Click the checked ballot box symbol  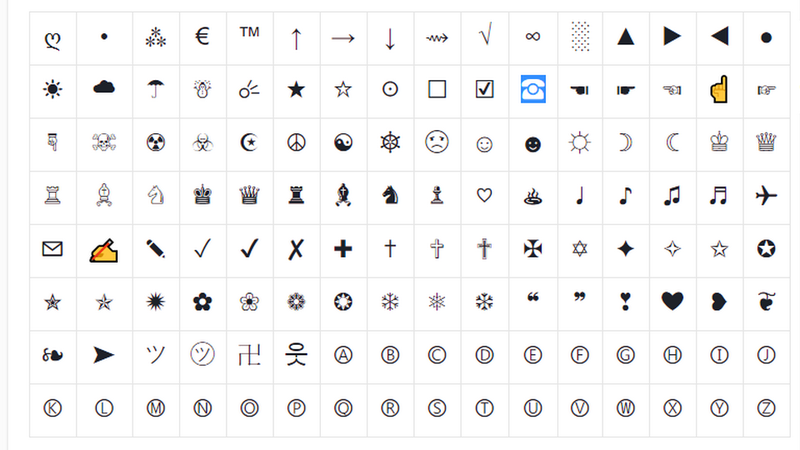(484, 89)
